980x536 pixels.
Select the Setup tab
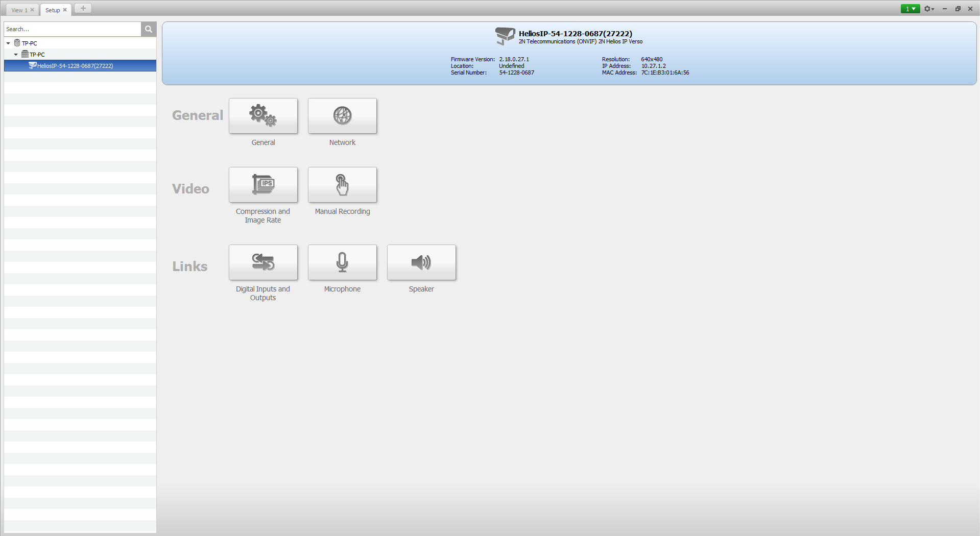[53, 10]
